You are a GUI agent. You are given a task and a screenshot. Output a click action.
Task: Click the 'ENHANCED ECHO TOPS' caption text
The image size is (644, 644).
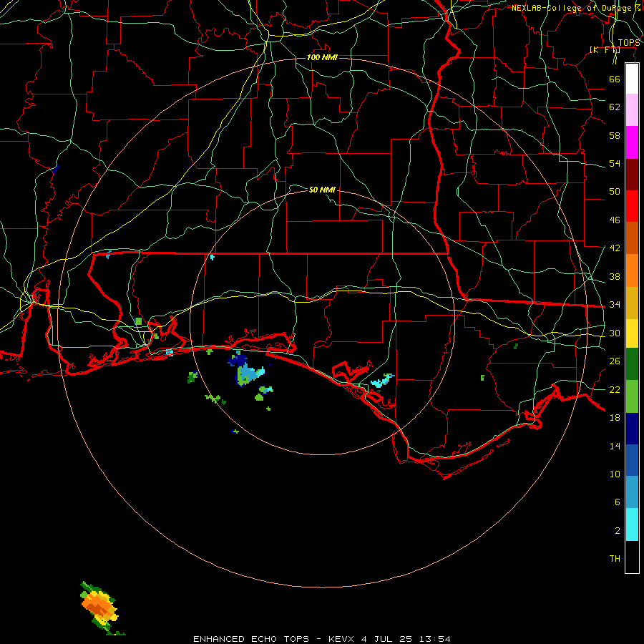click(251, 639)
